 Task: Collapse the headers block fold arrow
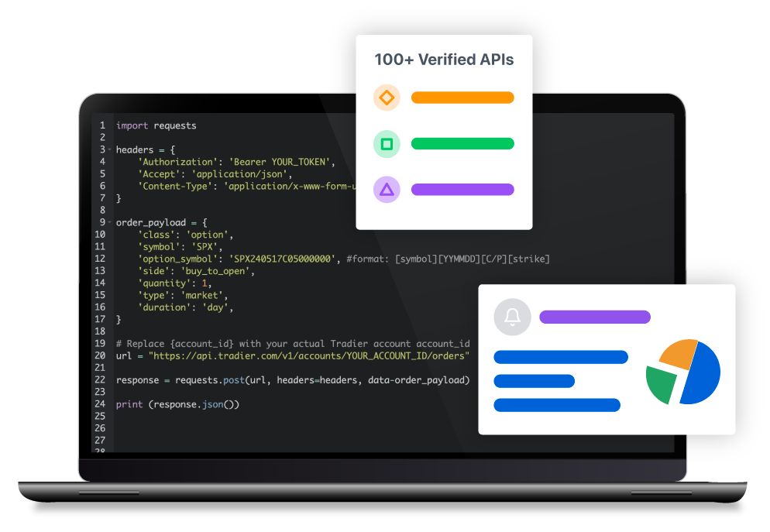click(109, 149)
